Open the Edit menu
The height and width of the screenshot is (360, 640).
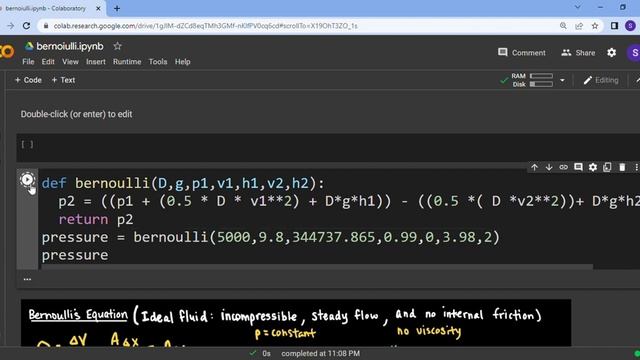[x=48, y=62]
